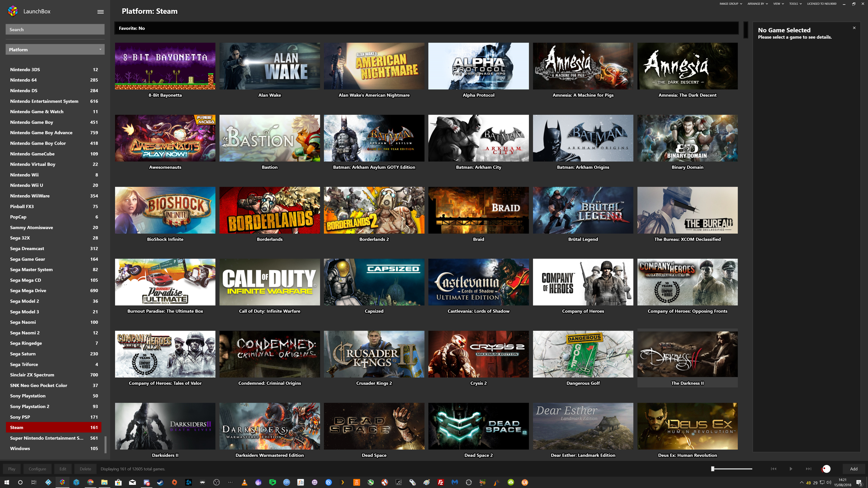
Task: Expand the Platform filter dropdown
Action: pos(55,49)
